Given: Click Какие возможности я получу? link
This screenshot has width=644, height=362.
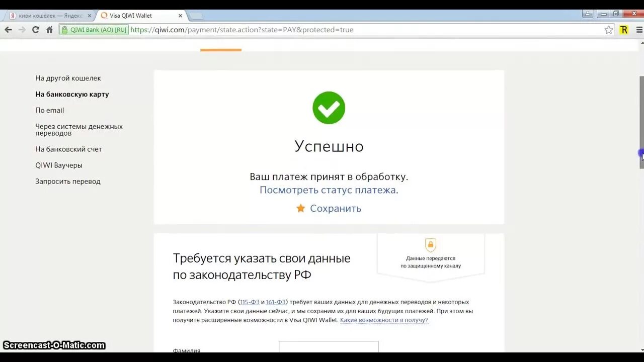Looking at the screenshot, I should [384, 320].
